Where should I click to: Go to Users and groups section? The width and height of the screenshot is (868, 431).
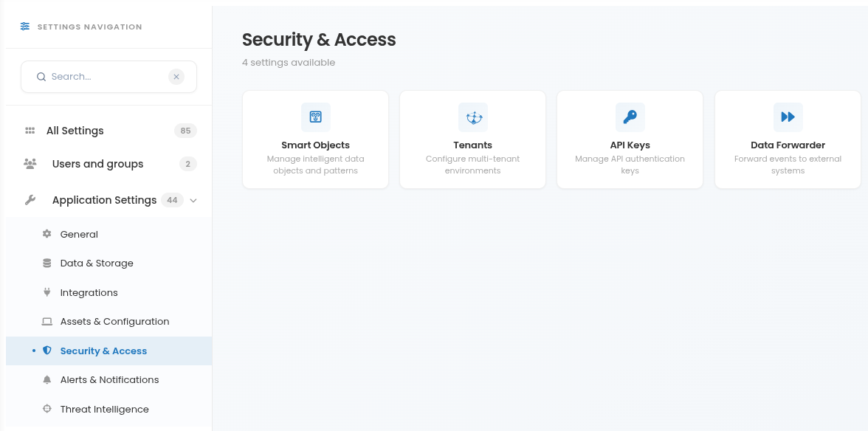109,164
